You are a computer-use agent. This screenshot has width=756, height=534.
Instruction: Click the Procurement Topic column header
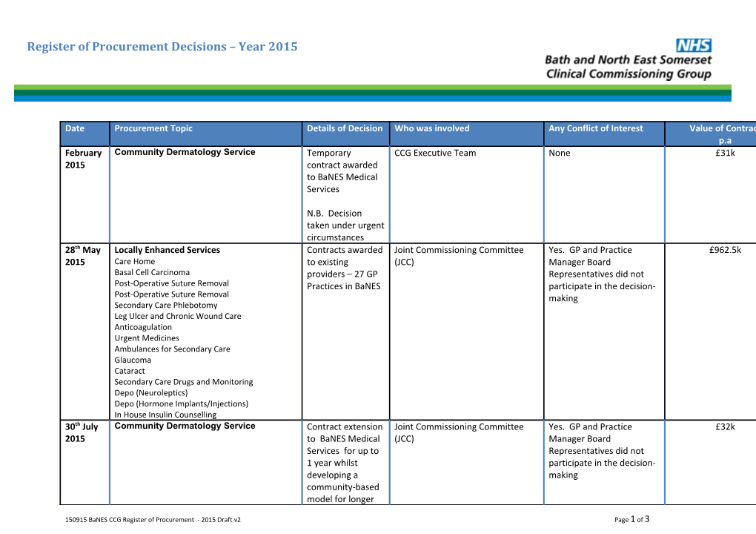(153, 128)
